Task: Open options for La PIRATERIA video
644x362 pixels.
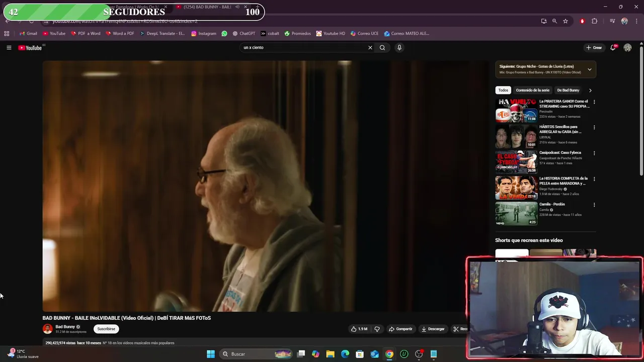Action: tap(594, 102)
